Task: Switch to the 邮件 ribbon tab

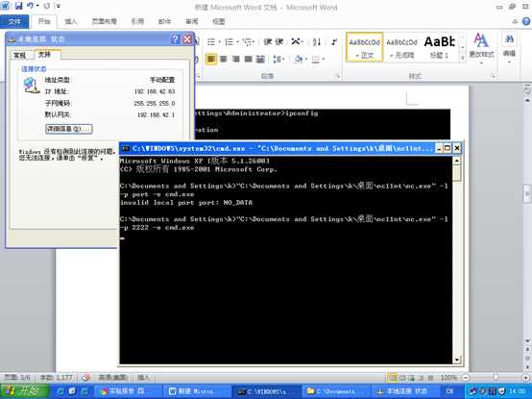Action: click(x=164, y=21)
